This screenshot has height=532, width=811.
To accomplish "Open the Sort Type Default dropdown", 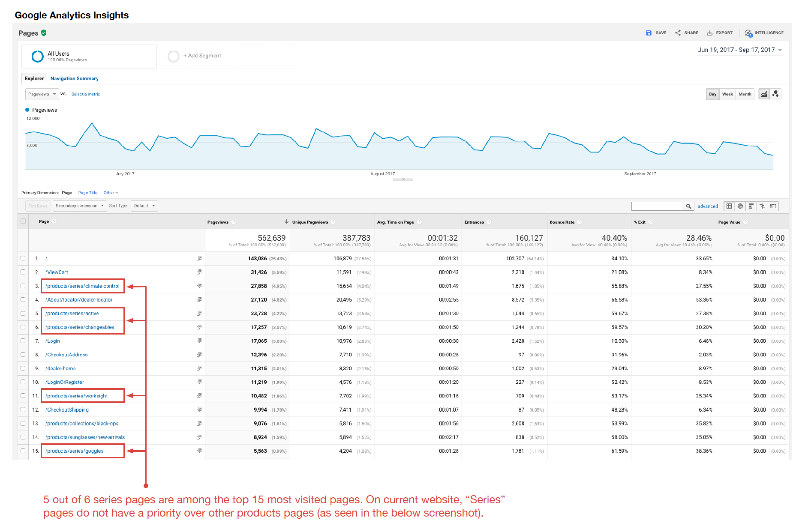I will click(x=144, y=206).
